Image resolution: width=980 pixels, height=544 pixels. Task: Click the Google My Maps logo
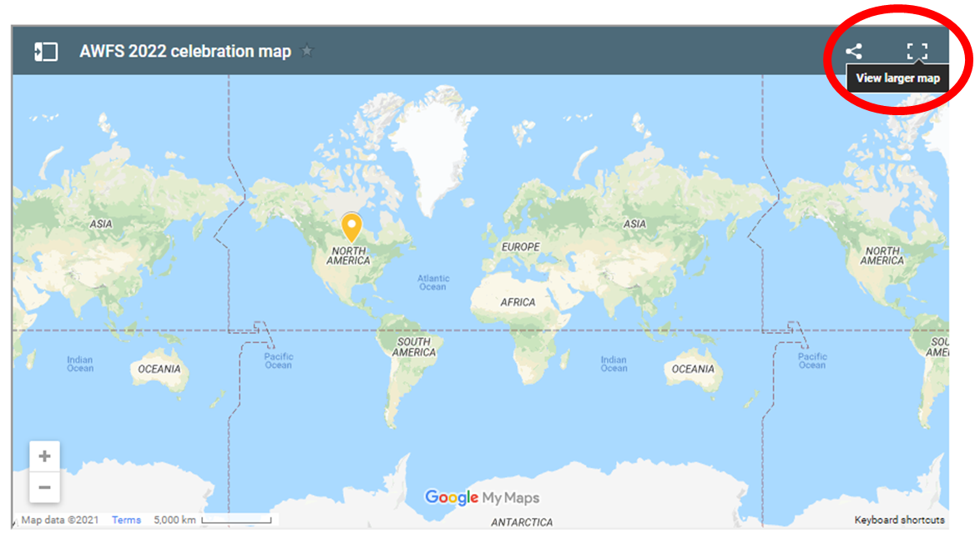tap(482, 498)
